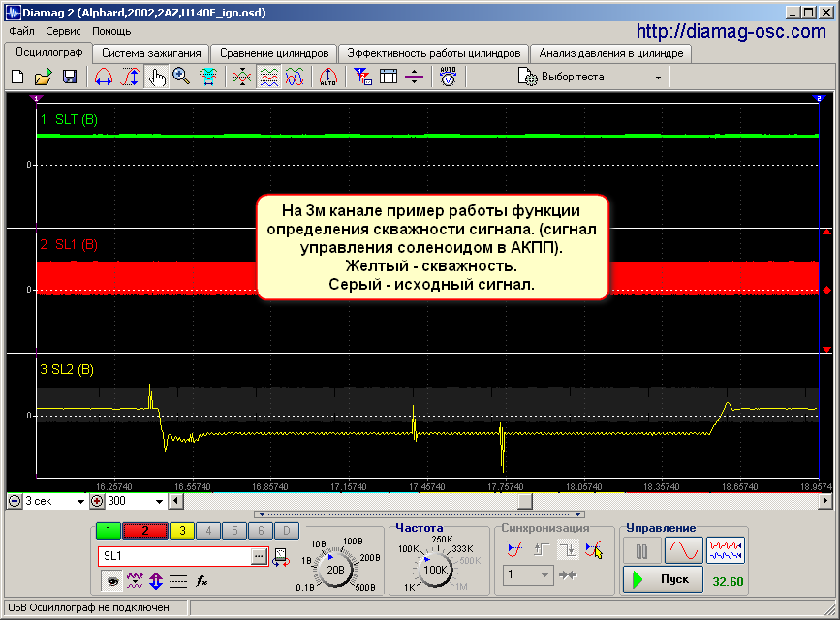The width and height of the screenshot is (840, 620).
Task: Open the Эффективность работы цилиндров tab
Action: point(433,53)
